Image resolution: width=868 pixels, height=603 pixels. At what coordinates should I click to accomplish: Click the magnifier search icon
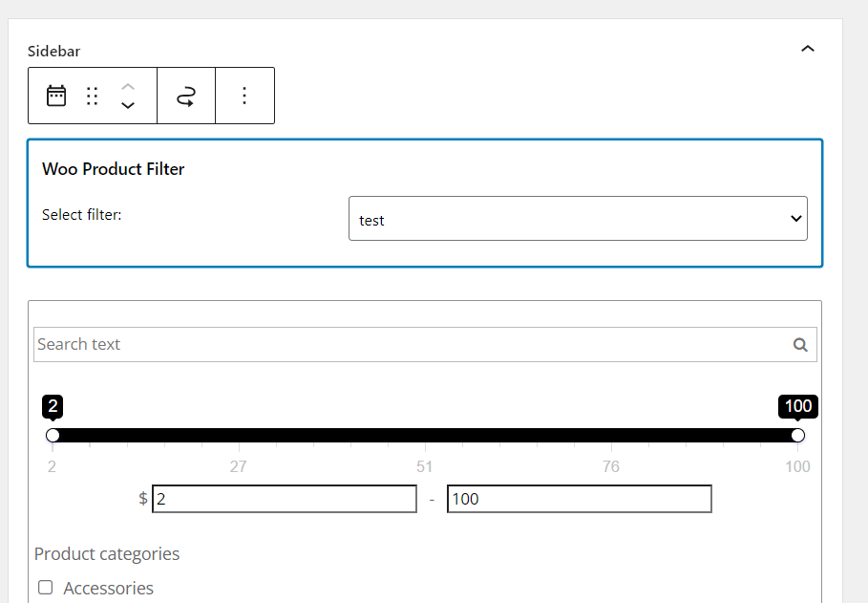click(x=800, y=345)
